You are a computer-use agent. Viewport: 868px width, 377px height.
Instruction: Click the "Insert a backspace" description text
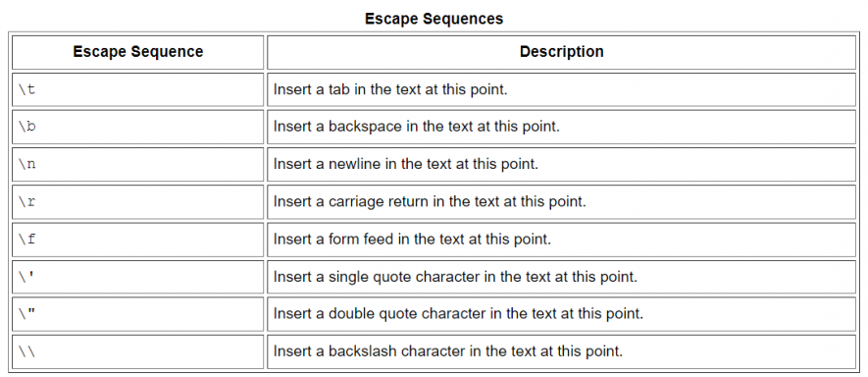pyautogui.click(x=417, y=127)
